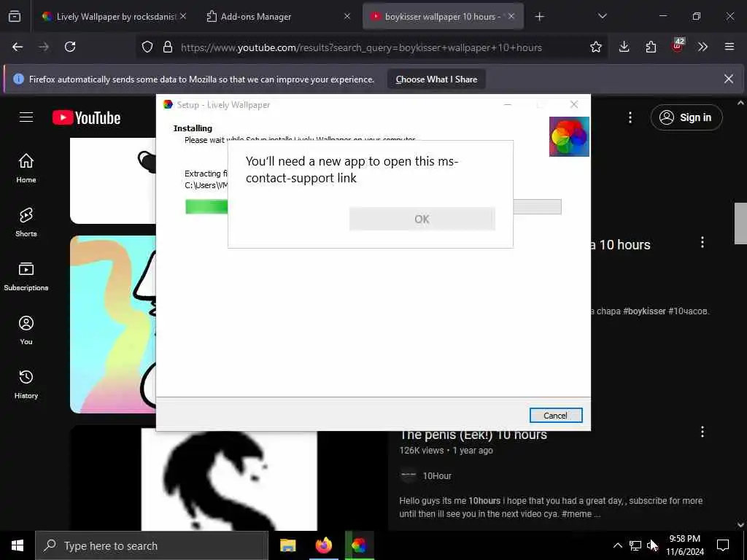This screenshot has width=747, height=560.
Task: Open the tracking protection shield icon
Action: 147,47
